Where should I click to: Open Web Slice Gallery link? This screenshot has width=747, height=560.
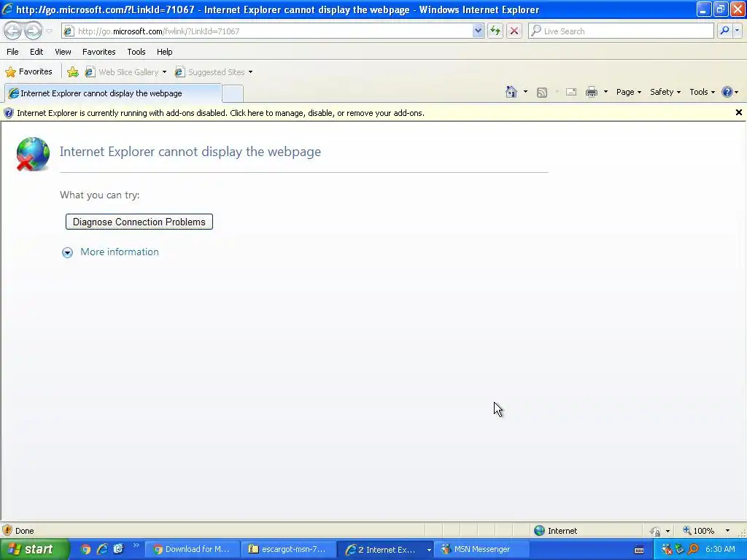[x=122, y=72]
